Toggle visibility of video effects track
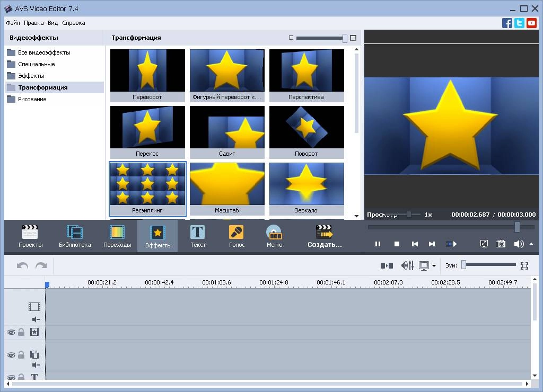This screenshot has height=392, width=543. [11, 333]
